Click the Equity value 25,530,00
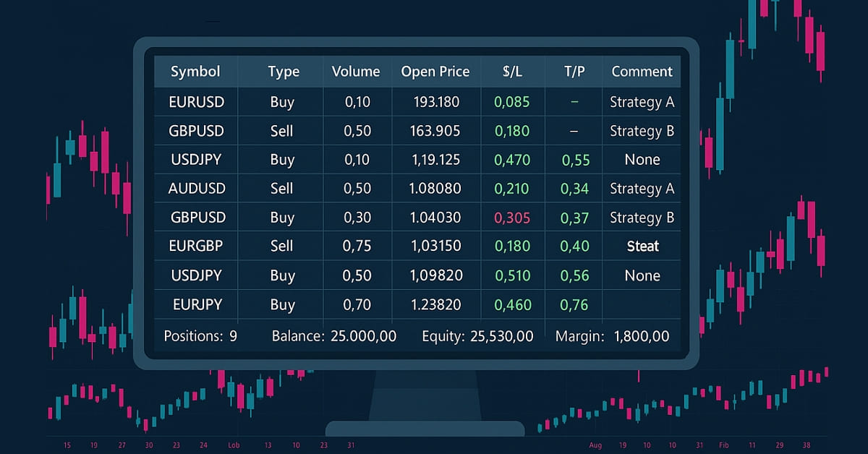This screenshot has width=868, height=454. (x=501, y=336)
